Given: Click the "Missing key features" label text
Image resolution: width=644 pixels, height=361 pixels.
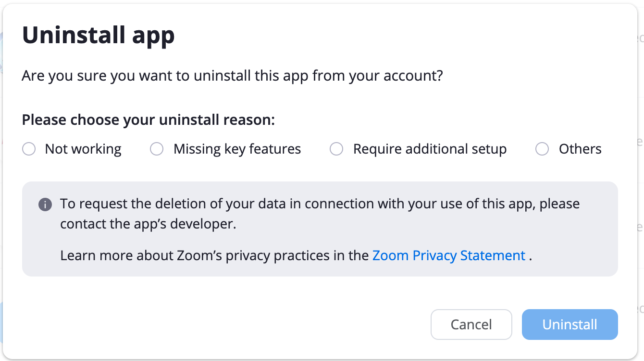Looking at the screenshot, I should pos(237,149).
